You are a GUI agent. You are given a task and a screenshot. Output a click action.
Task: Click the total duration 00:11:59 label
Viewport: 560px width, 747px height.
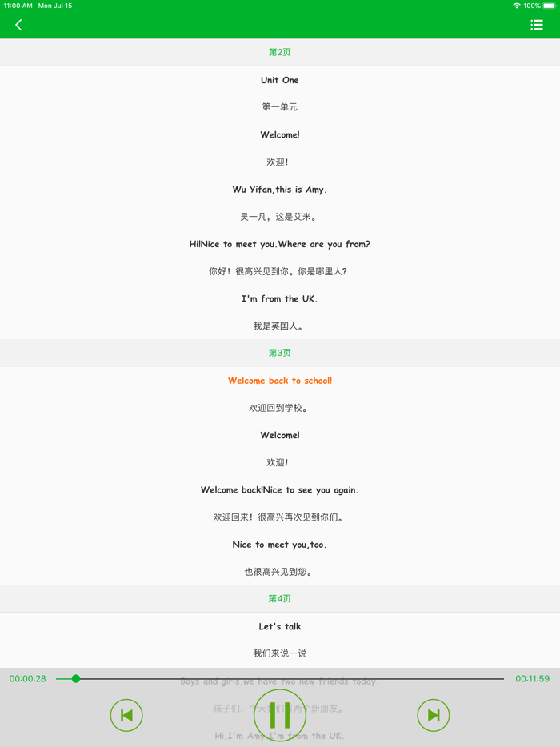point(532,679)
